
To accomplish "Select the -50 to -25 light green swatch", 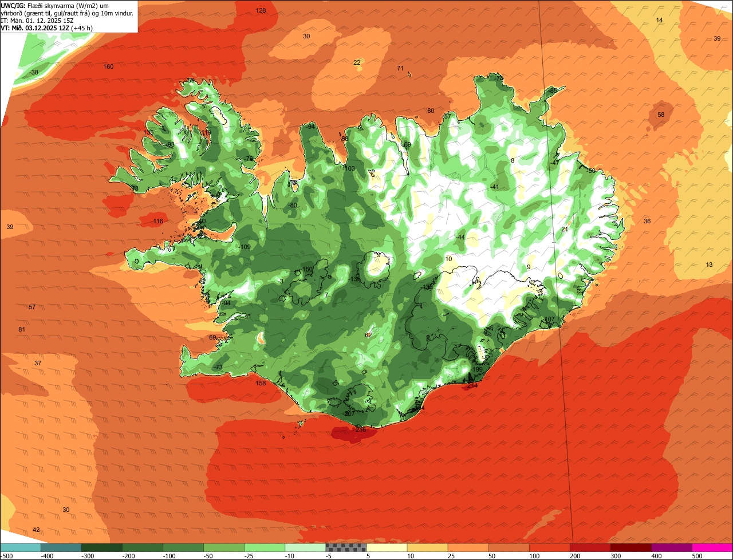I will click(223, 548).
